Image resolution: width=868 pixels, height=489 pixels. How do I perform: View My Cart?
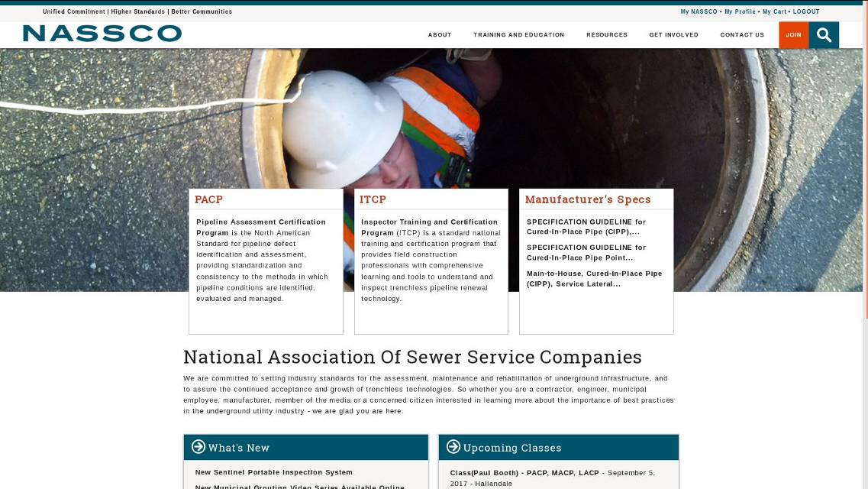tap(774, 11)
